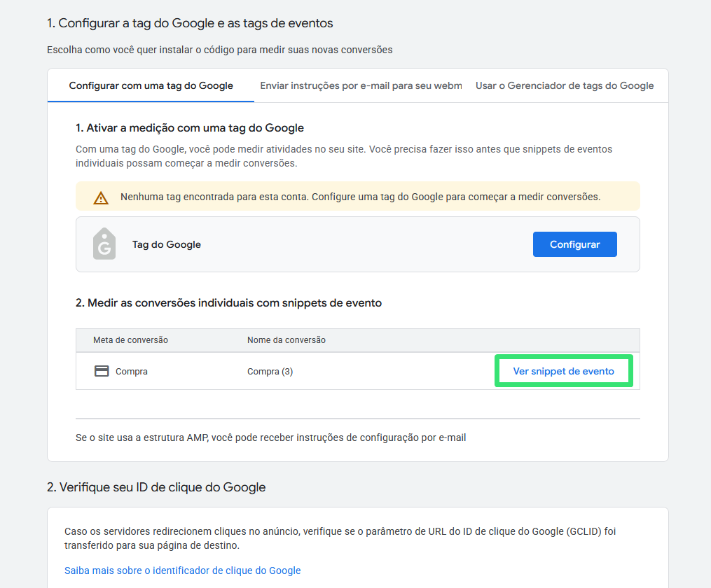Click 'Ver snippet de evento'
This screenshot has height=588, width=711.
coord(563,371)
